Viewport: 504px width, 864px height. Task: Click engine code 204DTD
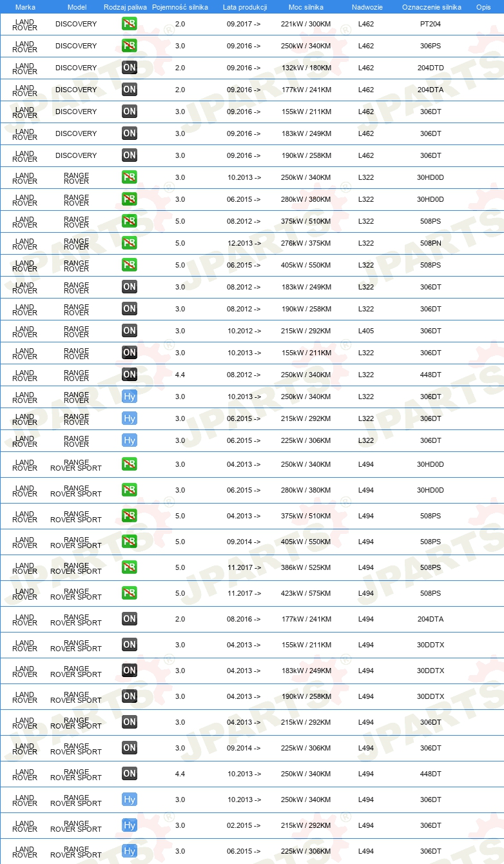(431, 68)
